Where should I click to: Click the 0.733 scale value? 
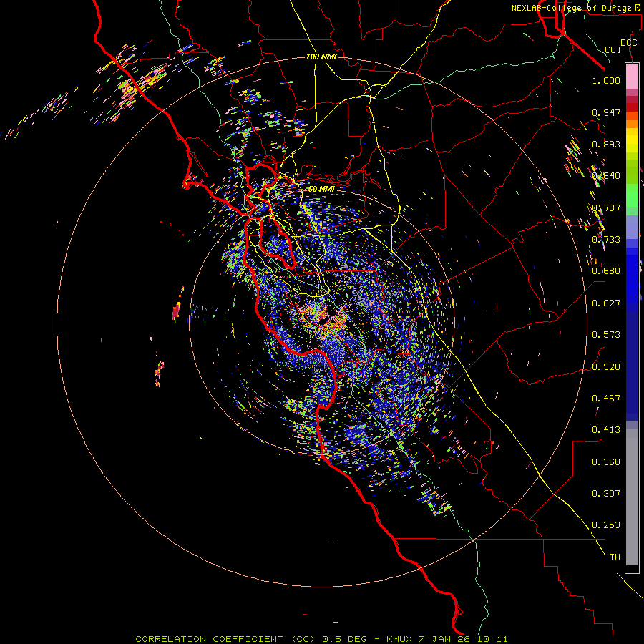pyautogui.click(x=606, y=239)
